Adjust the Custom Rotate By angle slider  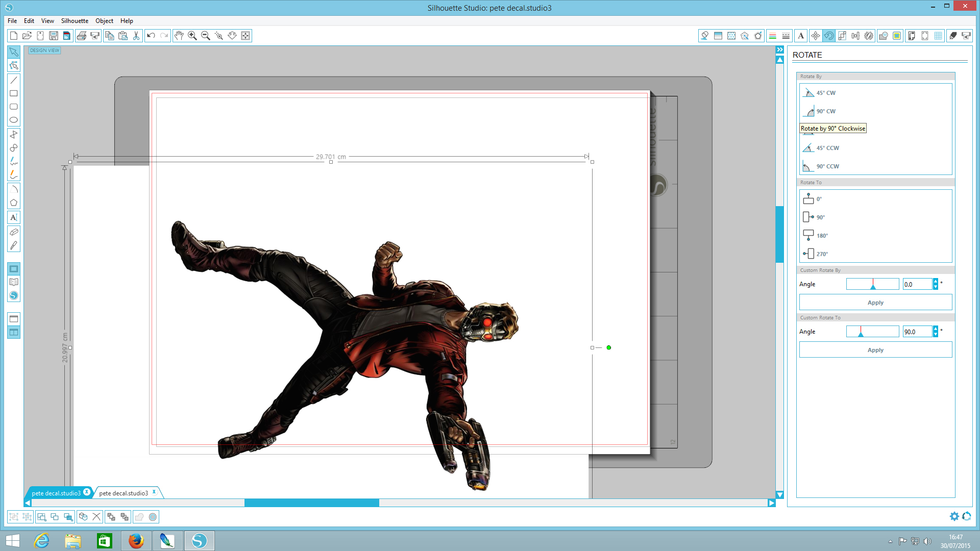coord(872,284)
